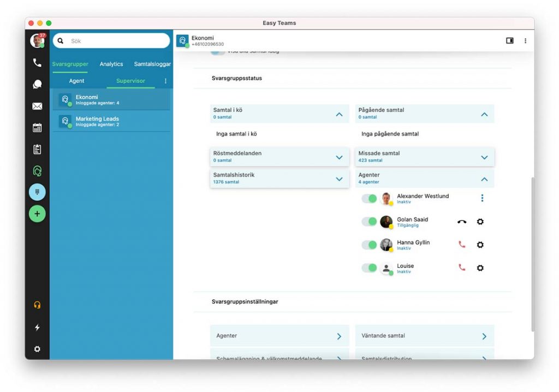Open the calendar icon in sidebar
Image resolution: width=559 pixels, height=392 pixels.
point(37,128)
